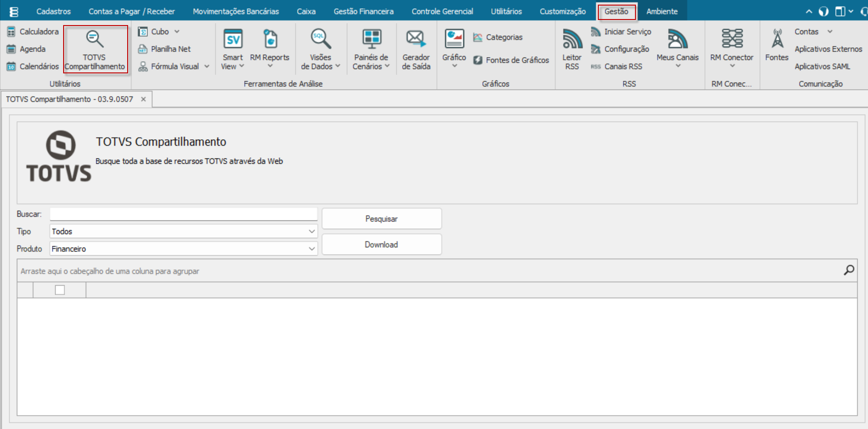Expand the Fórmula Visual dropdown arrow
The width and height of the screenshot is (868, 429).
point(207,66)
